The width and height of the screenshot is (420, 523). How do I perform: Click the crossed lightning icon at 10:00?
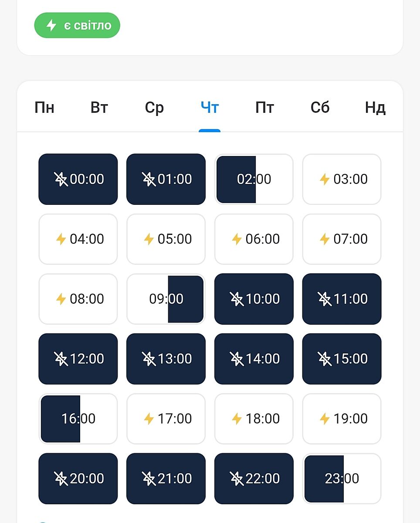(x=237, y=299)
